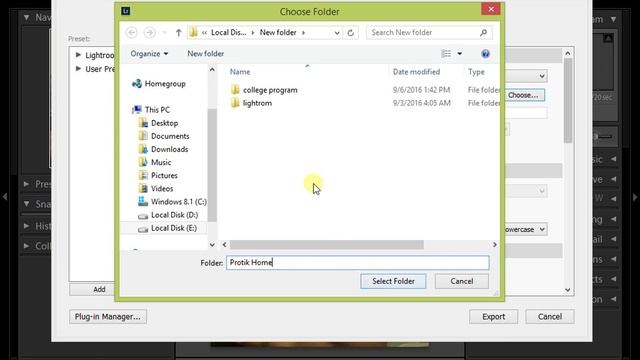Click the lightrom folder icon
Viewport: 640px width, 360px height.
click(x=235, y=103)
